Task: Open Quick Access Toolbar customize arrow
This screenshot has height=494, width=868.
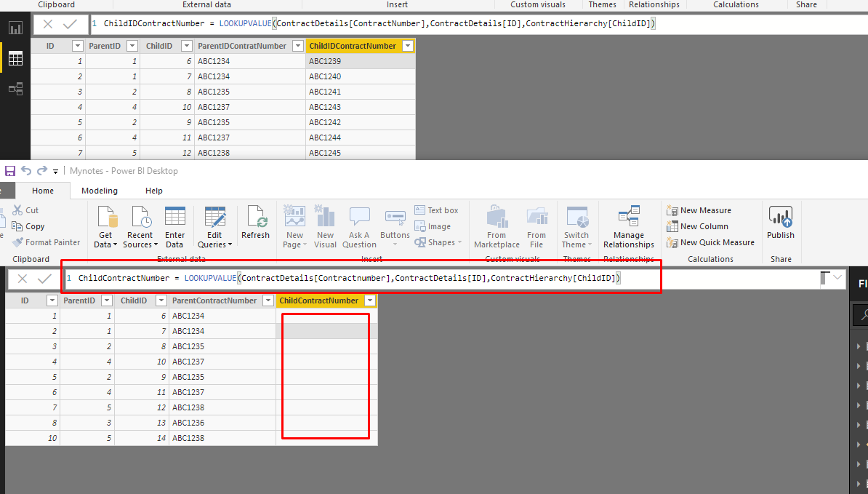Action: [55, 172]
